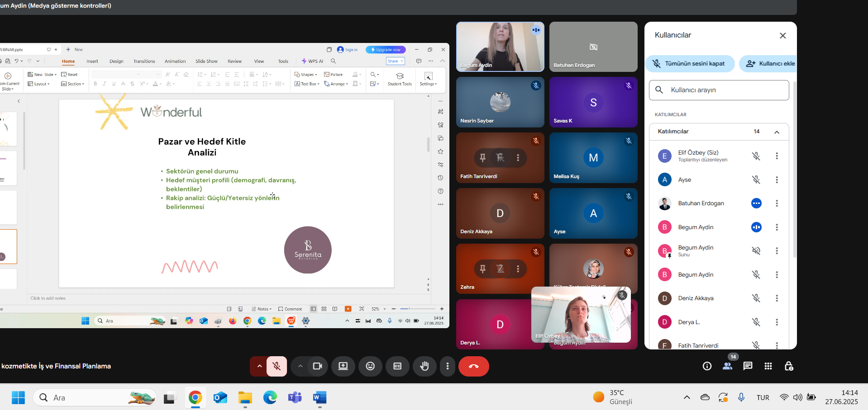The image size is (868, 410).
Task: Open the three-dot more options in call bar
Action: coord(448,366)
